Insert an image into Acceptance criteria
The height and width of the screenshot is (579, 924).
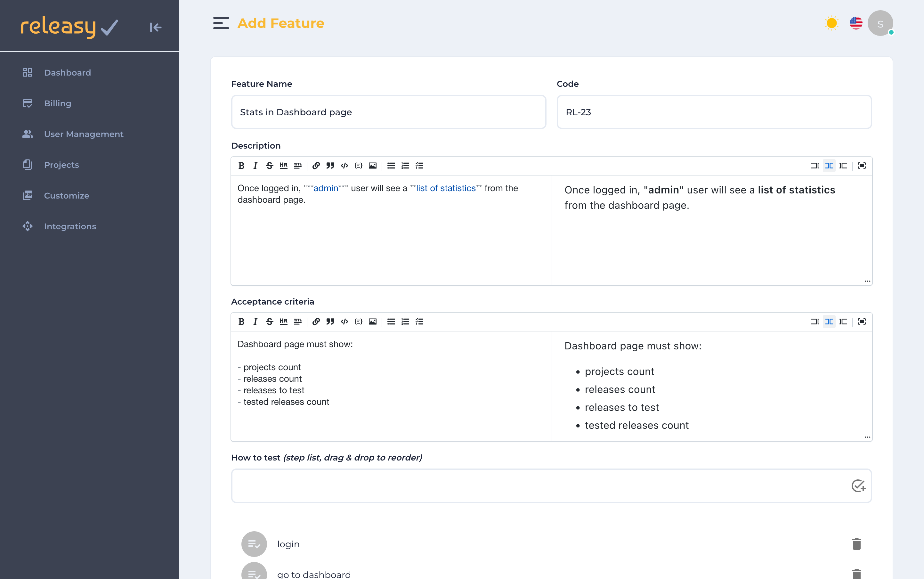pyautogui.click(x=372, y=321)
